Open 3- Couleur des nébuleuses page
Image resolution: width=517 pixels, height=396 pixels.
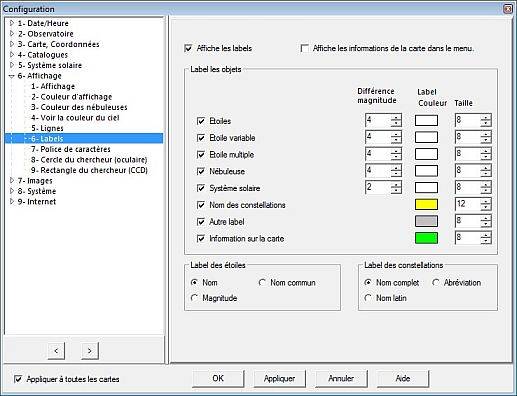79,107
